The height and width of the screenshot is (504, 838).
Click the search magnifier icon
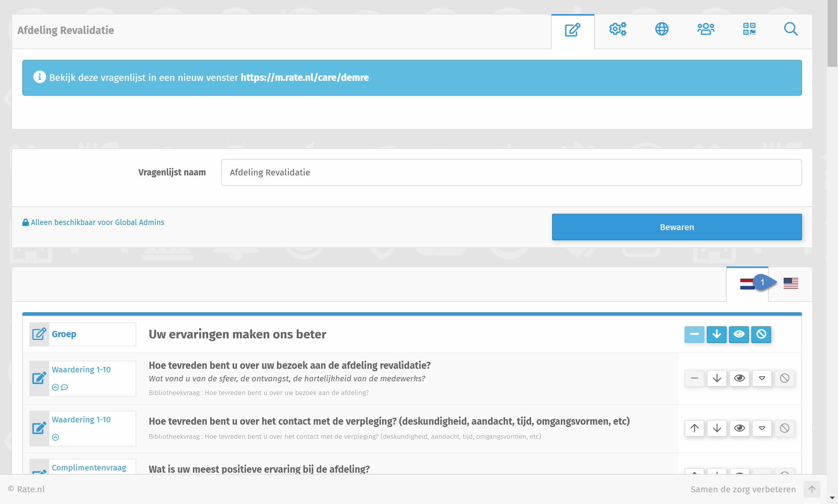[x=791, y=29]
